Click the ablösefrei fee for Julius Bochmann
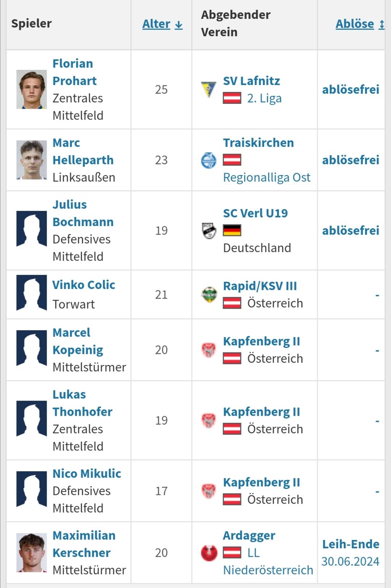 [350, 230]
